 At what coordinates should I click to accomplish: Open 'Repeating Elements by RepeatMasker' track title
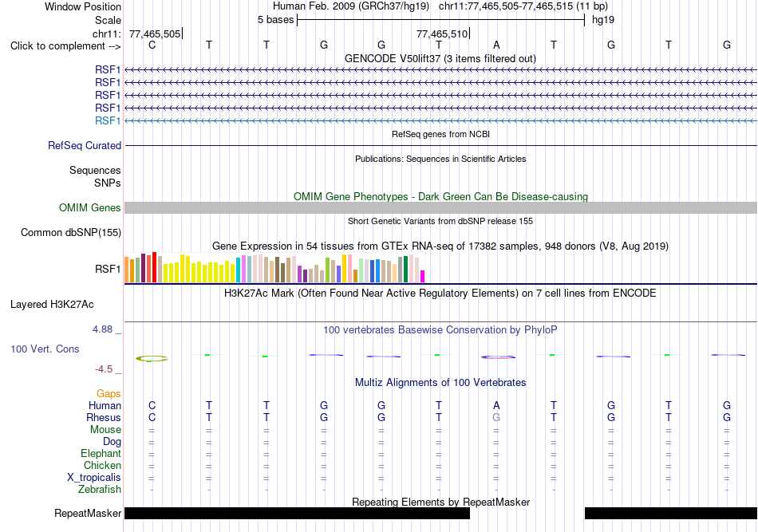(440, 502)
